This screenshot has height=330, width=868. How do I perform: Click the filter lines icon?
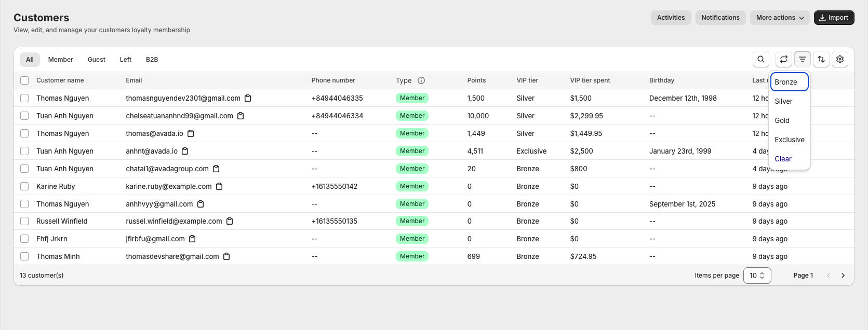pos(802,59)
